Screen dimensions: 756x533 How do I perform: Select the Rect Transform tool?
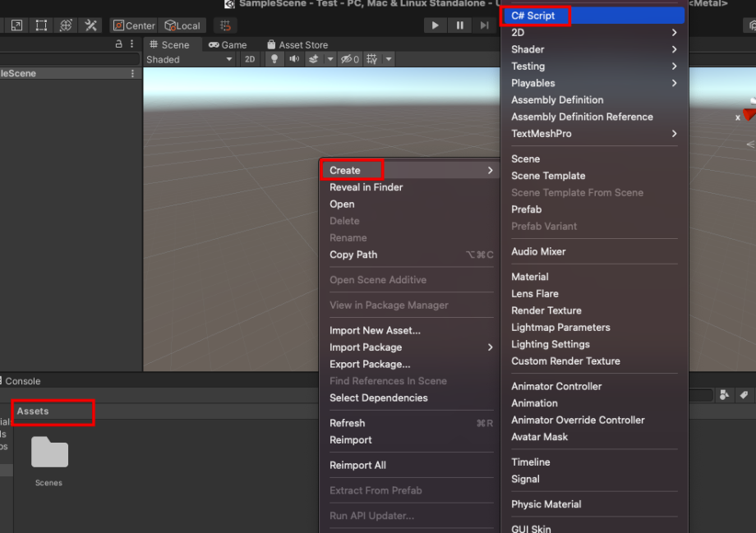41,25
